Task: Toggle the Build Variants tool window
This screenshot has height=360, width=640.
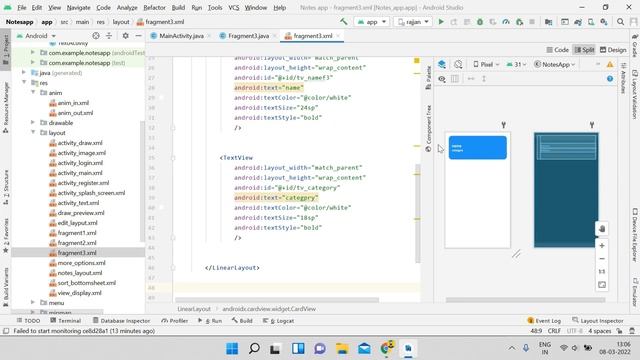Action: click(6, 287)
